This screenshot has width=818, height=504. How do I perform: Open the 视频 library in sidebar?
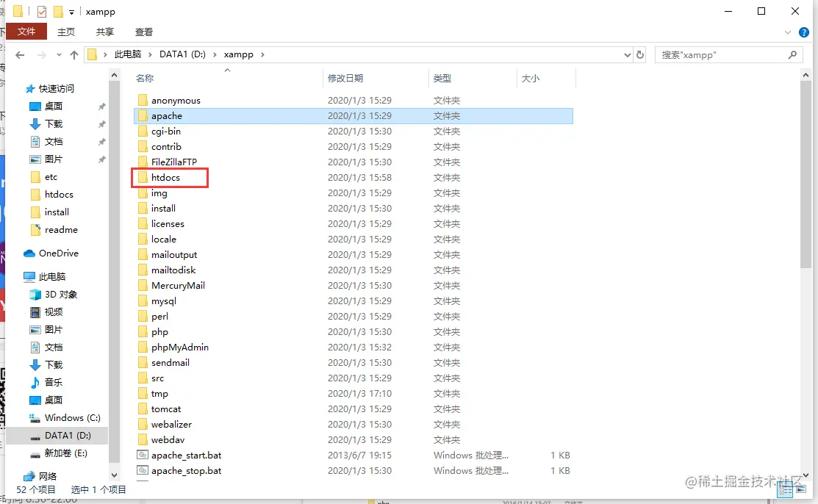pyautogui.click(x=53, y=312)
